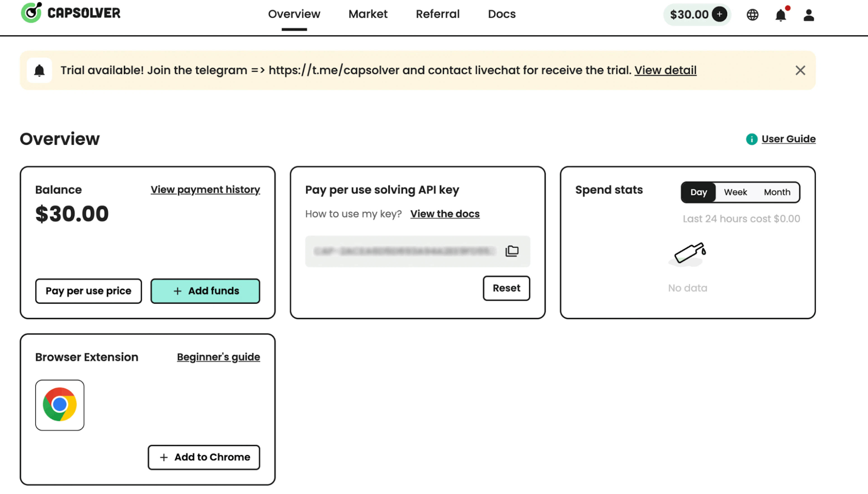The height and width of the screenshot is (494, 868).
Task: Select Month in Spend stats
Action: click(x=777, y=192)
